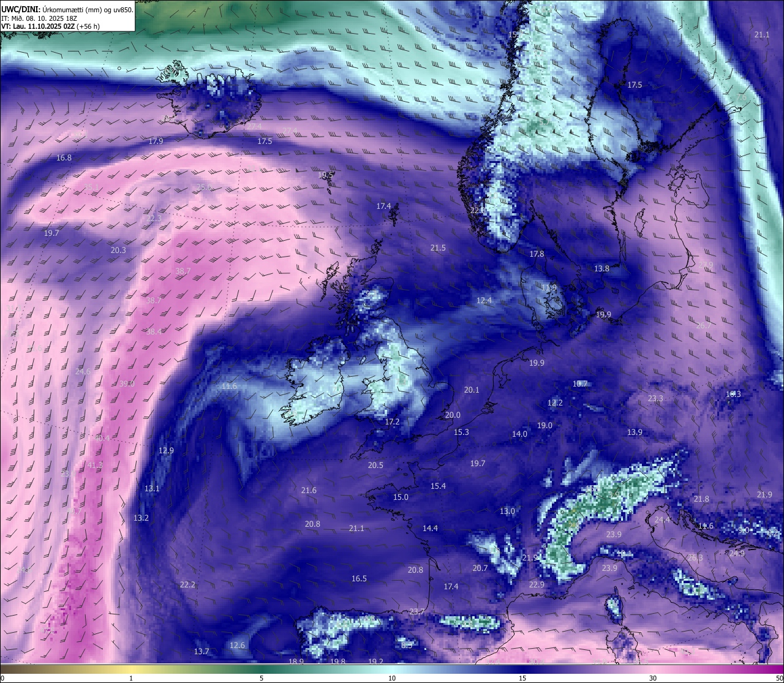The height and width of the screenshot is (683, 784).
Task: Click the 23.7 map value
Action: click(417, 611)
